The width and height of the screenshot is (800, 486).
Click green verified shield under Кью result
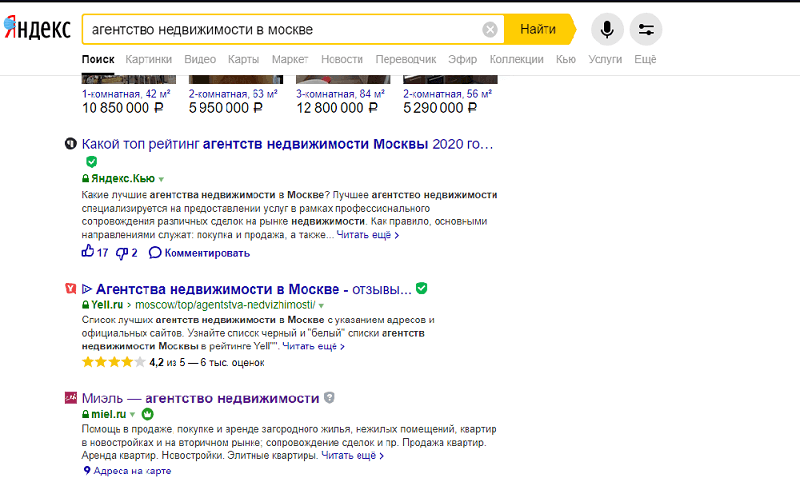point(91,162)
